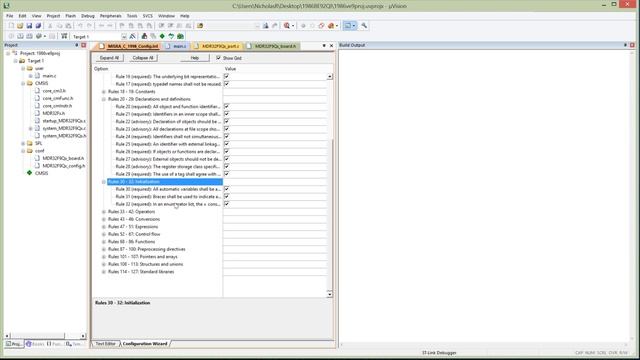Expand the SPL folder in Project tree

(x=23, y=143)
